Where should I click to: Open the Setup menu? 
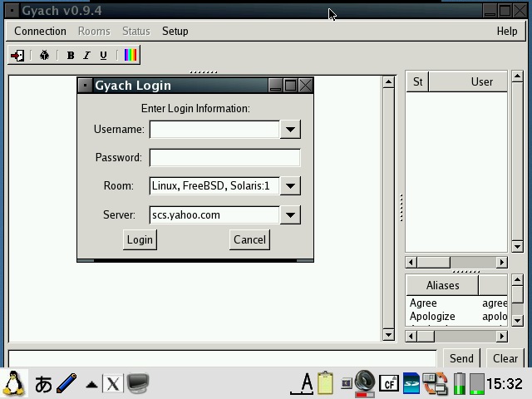(175, 31)
